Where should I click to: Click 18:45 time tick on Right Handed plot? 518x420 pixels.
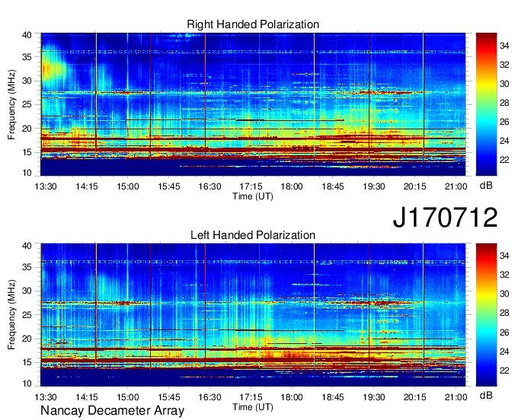click(333, 186)
